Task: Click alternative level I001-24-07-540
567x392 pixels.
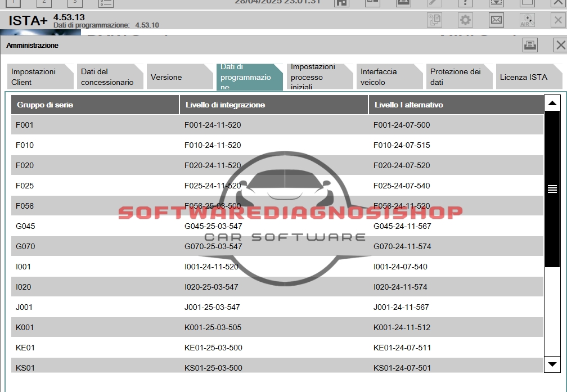Action: [400, 267]
